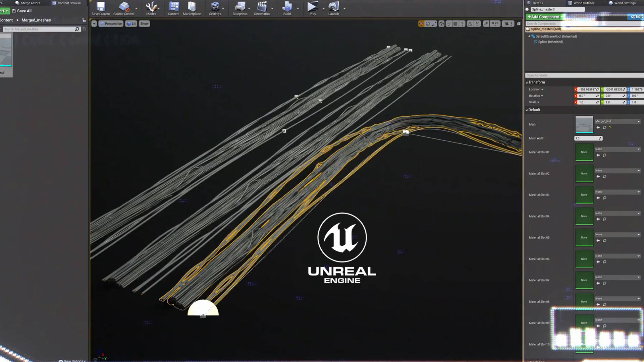The image size is (644, 362).
Task: Open Material Slot 05 None dropdown
Action: [618, 235]
